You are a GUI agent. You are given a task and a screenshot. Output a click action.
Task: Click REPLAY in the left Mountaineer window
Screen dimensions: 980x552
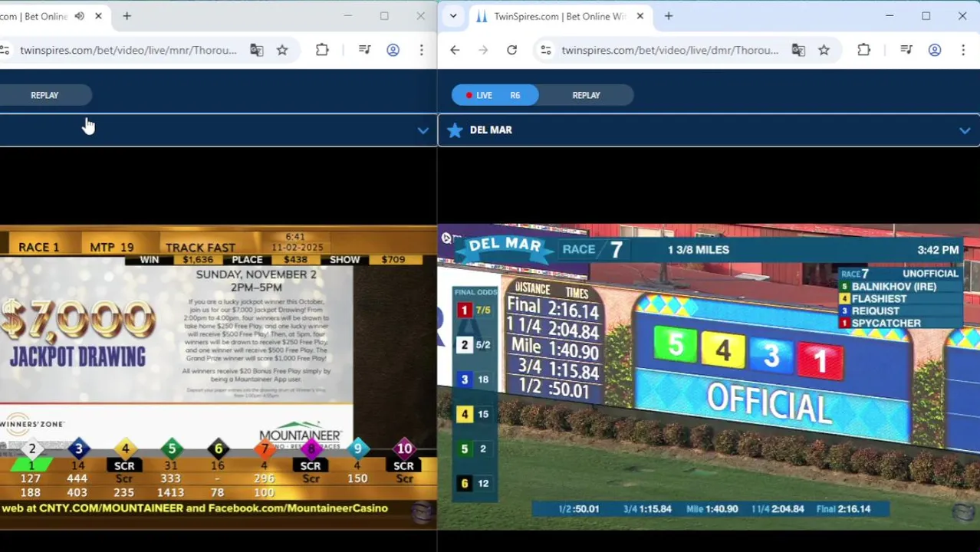(x=44, y=95)
